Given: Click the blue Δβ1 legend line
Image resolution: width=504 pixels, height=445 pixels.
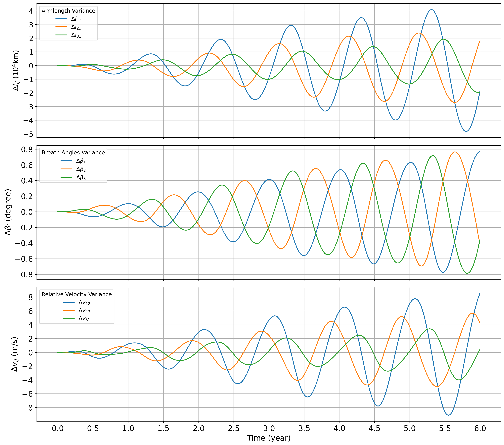Looking at the screenshot, I should [66, 161].
